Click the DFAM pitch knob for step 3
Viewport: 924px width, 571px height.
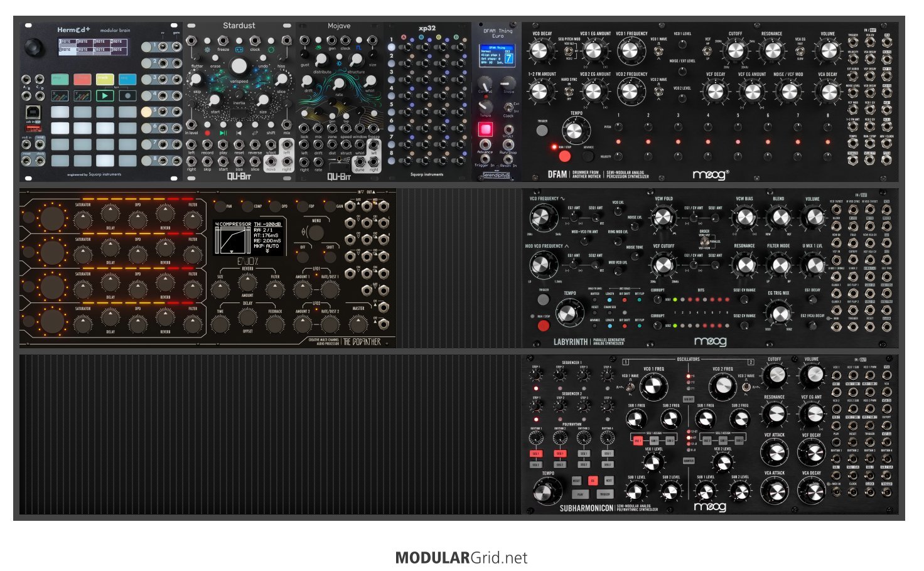coord(678,127)
